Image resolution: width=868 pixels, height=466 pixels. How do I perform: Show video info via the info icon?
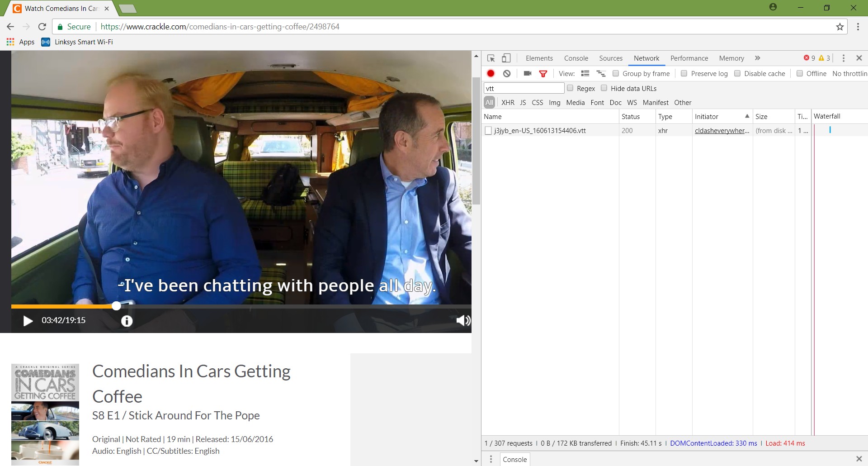(x=127, y=321)
